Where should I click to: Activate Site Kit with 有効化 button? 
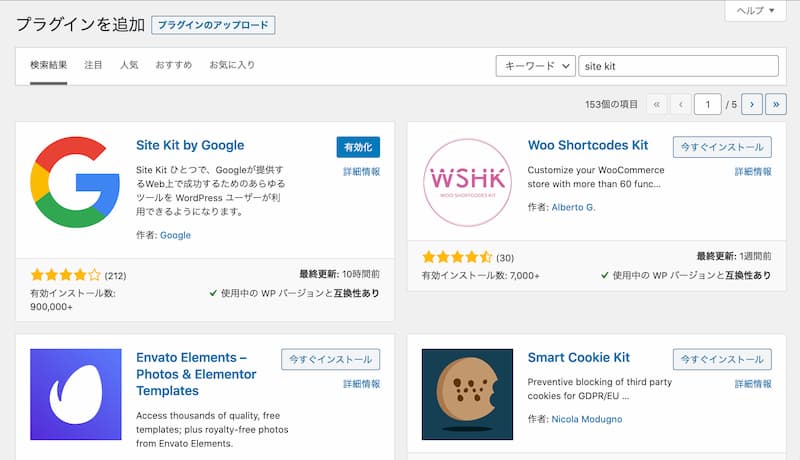(358, 147)
